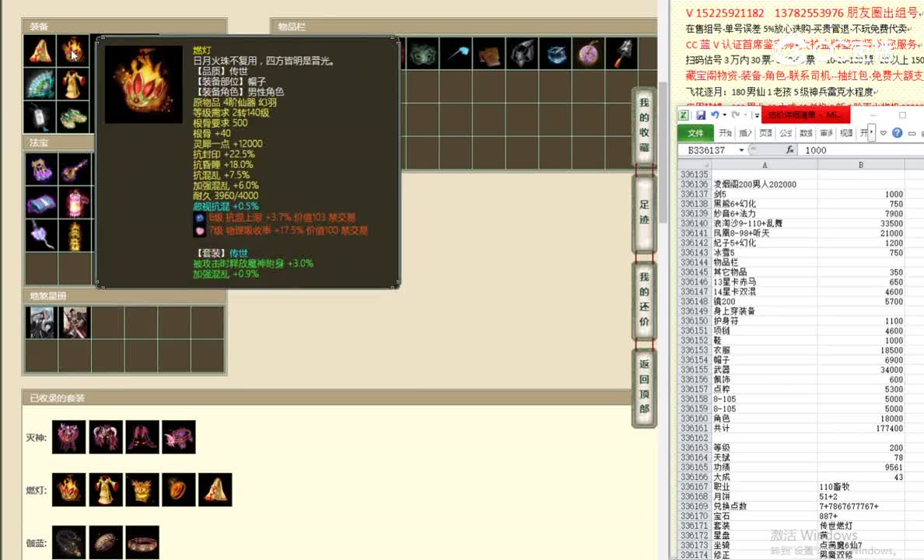Viewport: 924px width, 560px height.
Task: Switch to the 文件 tab in Excel
Action: [x=695, y=132]
